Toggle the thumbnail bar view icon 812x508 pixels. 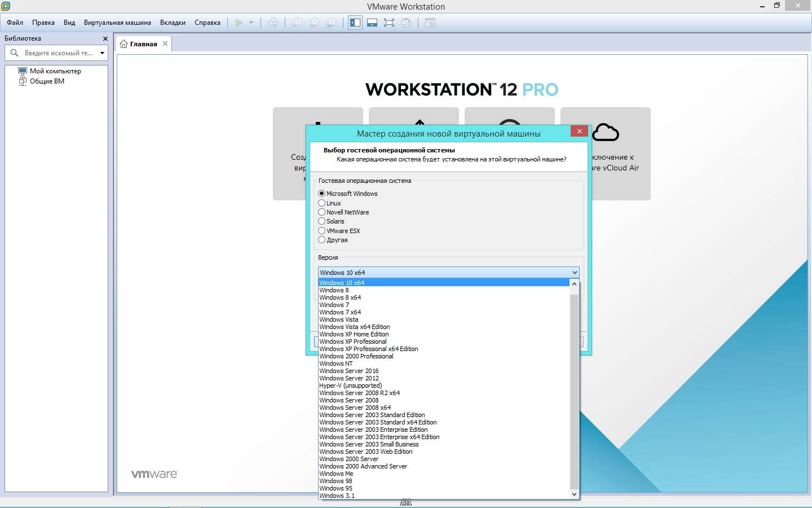coord(372,23)
